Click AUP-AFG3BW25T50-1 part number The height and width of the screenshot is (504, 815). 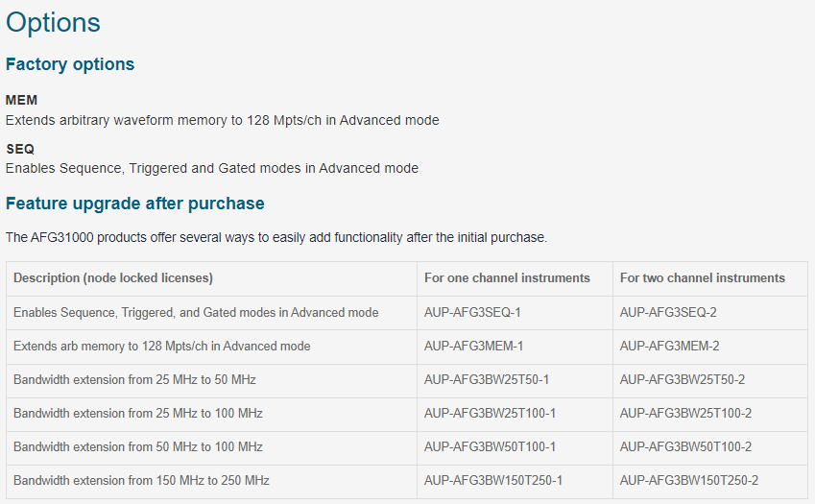(x=487, y=380)
